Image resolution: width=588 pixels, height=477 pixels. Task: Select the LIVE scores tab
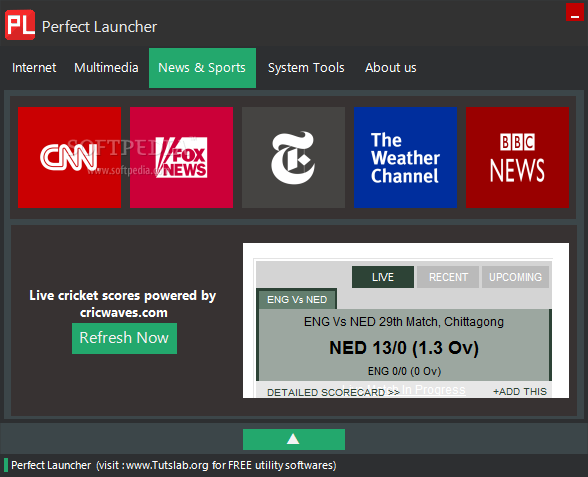(x=383, y=277)
